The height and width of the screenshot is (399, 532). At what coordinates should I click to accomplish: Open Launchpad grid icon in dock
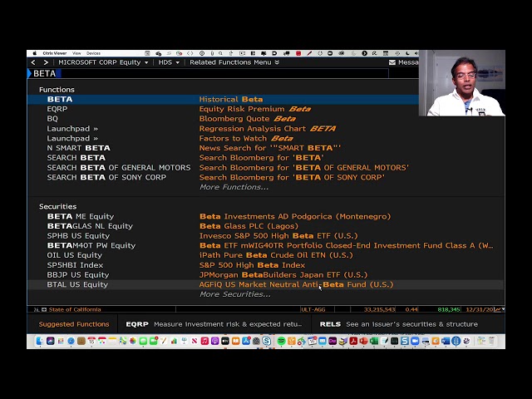coord(61,341)
